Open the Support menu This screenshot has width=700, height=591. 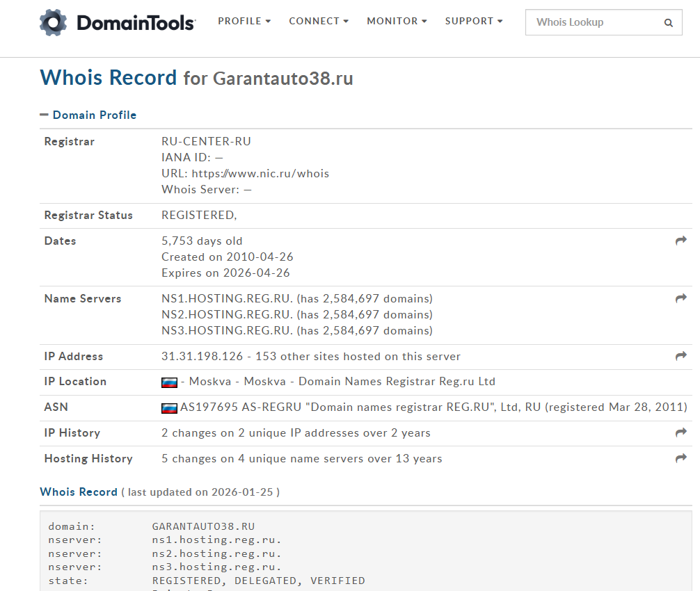click(473, 21)
